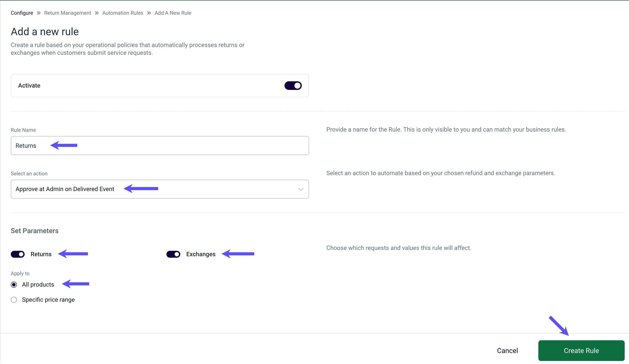Viewport: 629px width, 364px height.
Task: Click the Exchanges label text
Action: (x=201, y=254)
